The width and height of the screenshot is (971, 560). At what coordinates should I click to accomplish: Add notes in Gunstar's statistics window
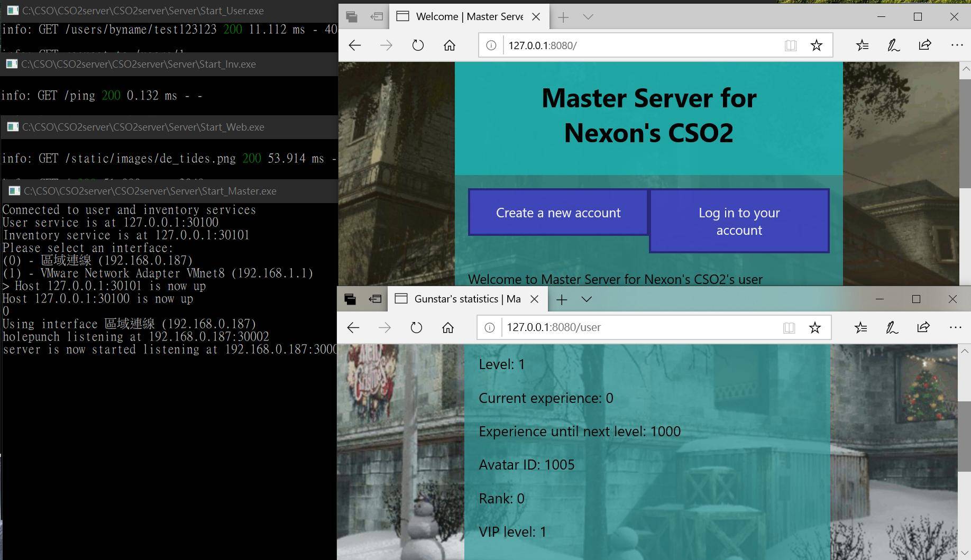892,328
